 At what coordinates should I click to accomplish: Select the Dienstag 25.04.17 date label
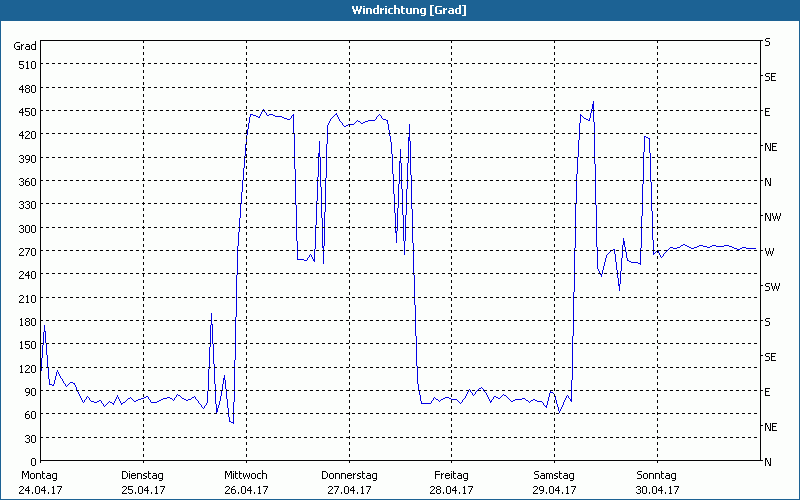[143, 482]
